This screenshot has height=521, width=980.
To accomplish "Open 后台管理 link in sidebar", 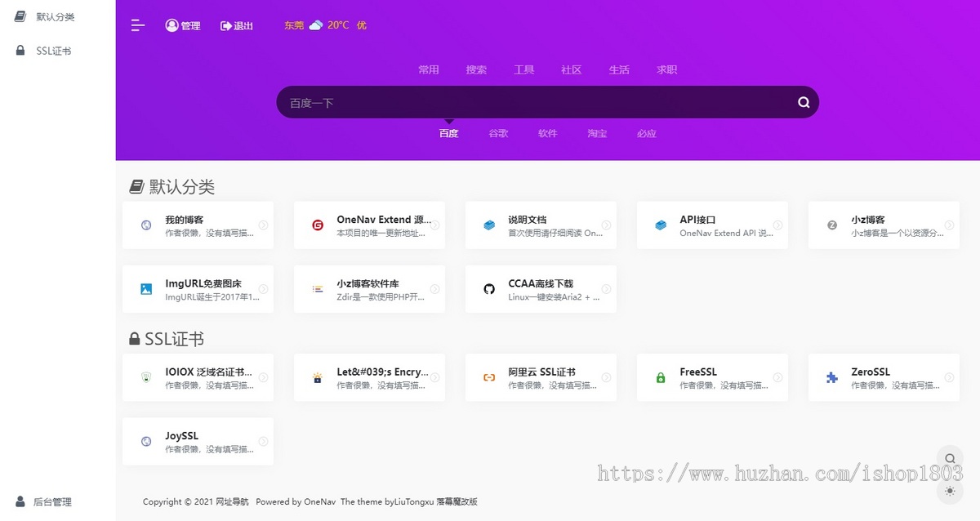I will (52, 502).
